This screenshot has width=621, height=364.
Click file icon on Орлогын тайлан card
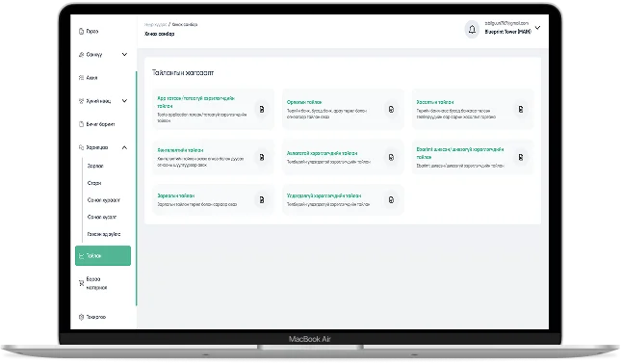pos(391,110)
